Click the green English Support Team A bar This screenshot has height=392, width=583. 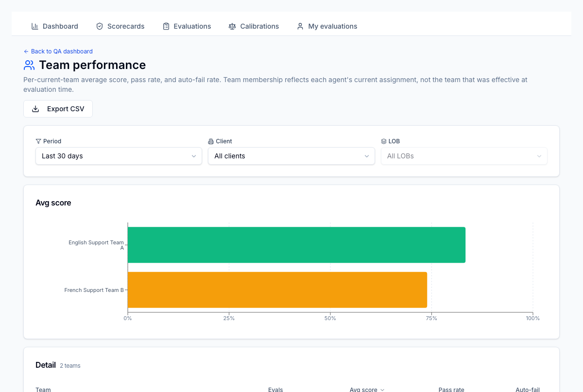tap(296, 245)
